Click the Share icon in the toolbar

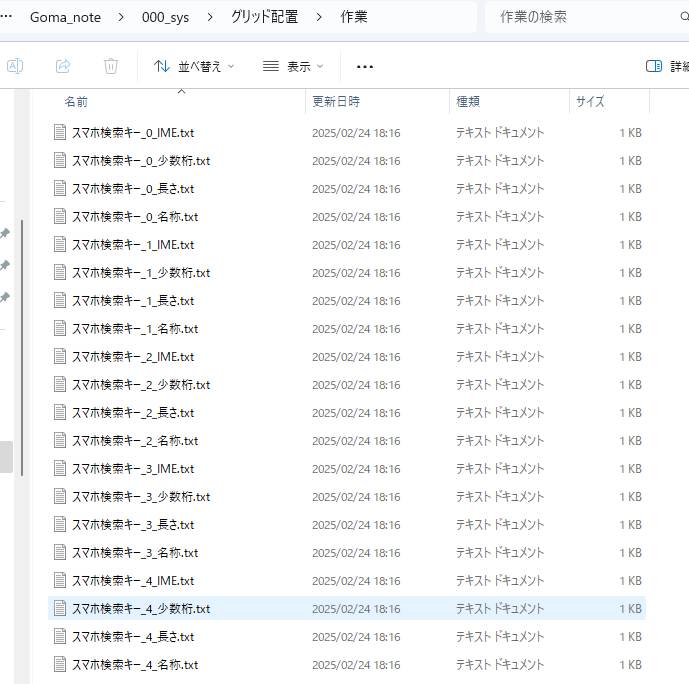point(63,66)
